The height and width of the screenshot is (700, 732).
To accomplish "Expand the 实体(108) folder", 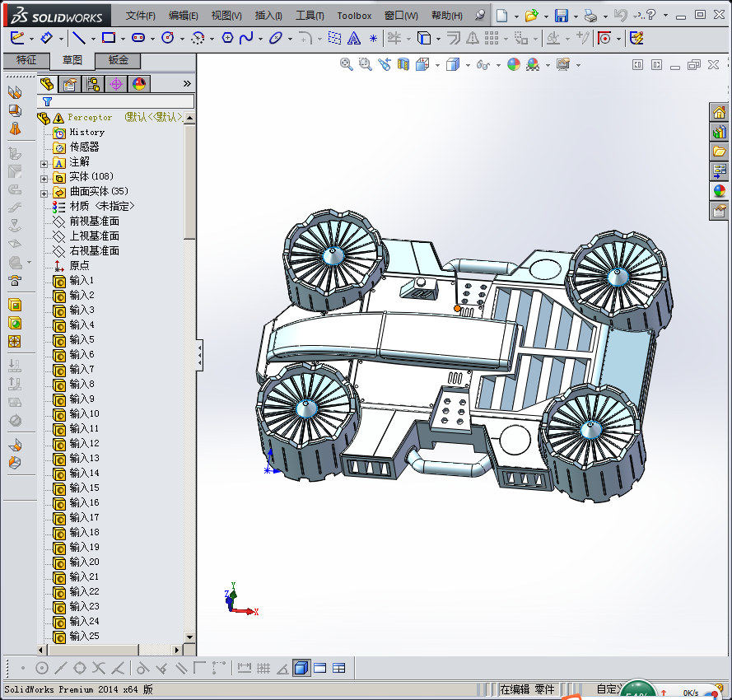I will tap(44, 177).
